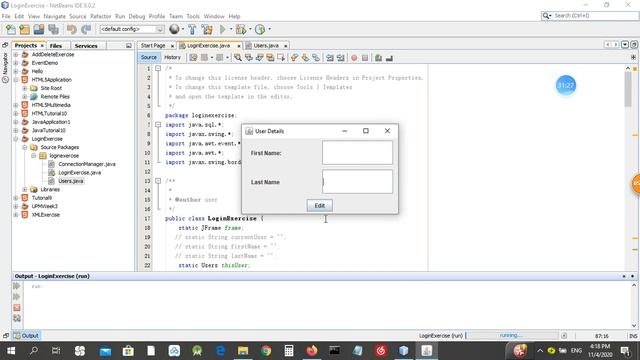Click the Windows Start button
This screenshot has height=360, width=640.
point(11,351)
